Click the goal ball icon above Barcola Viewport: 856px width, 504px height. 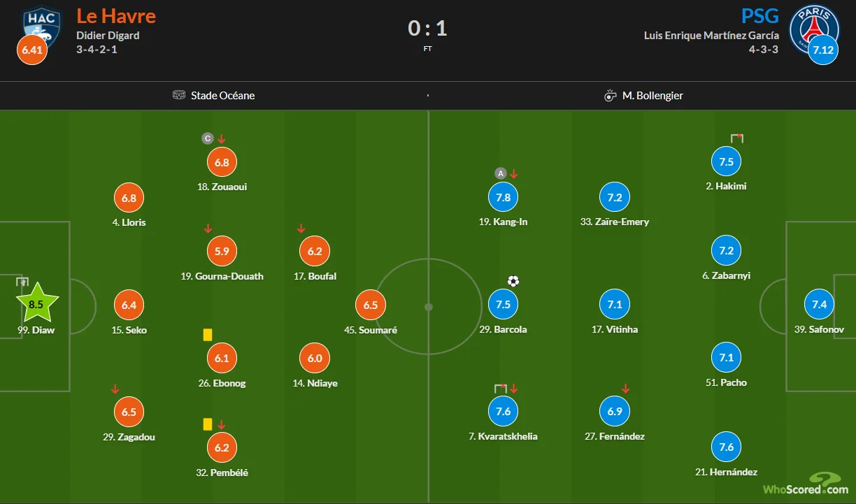click(513, 281)
